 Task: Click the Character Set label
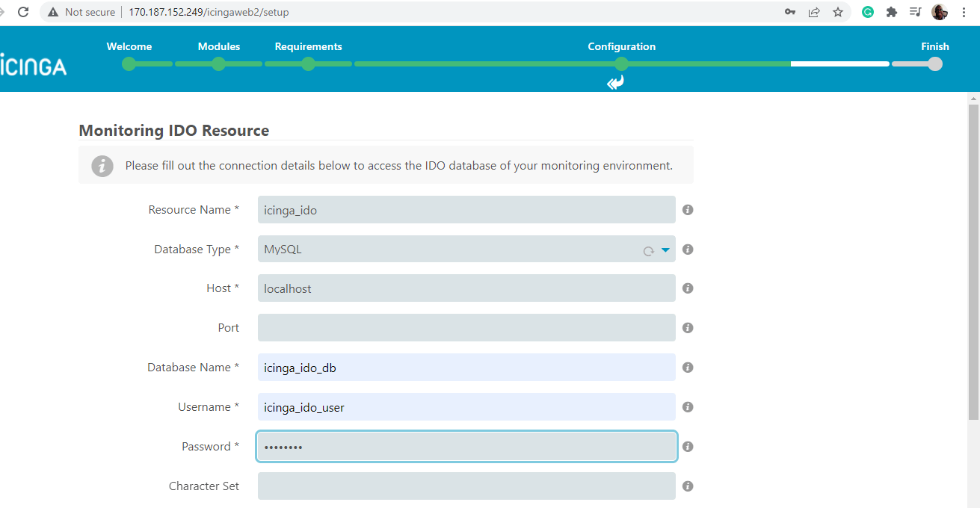pos(204,486)
